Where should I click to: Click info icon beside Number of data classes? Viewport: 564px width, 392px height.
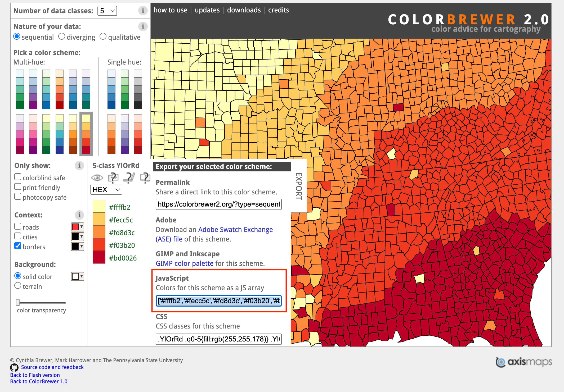click(x=143, y=11)
